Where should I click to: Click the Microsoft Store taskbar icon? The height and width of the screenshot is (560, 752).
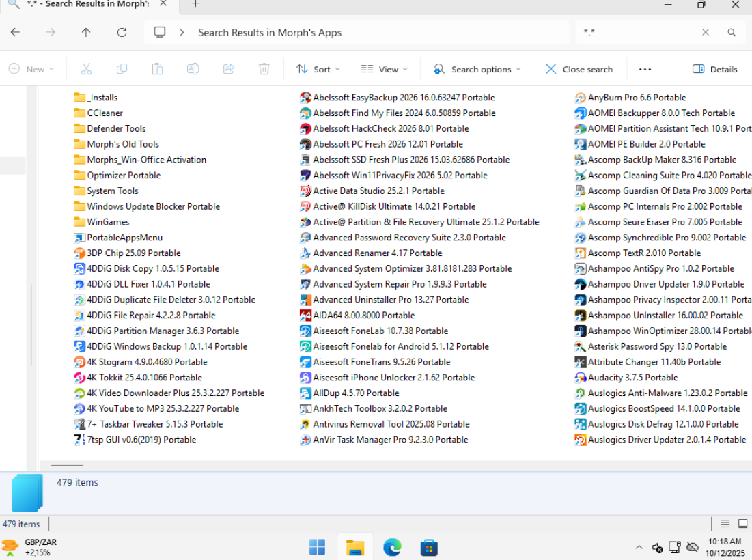point(428,547)
